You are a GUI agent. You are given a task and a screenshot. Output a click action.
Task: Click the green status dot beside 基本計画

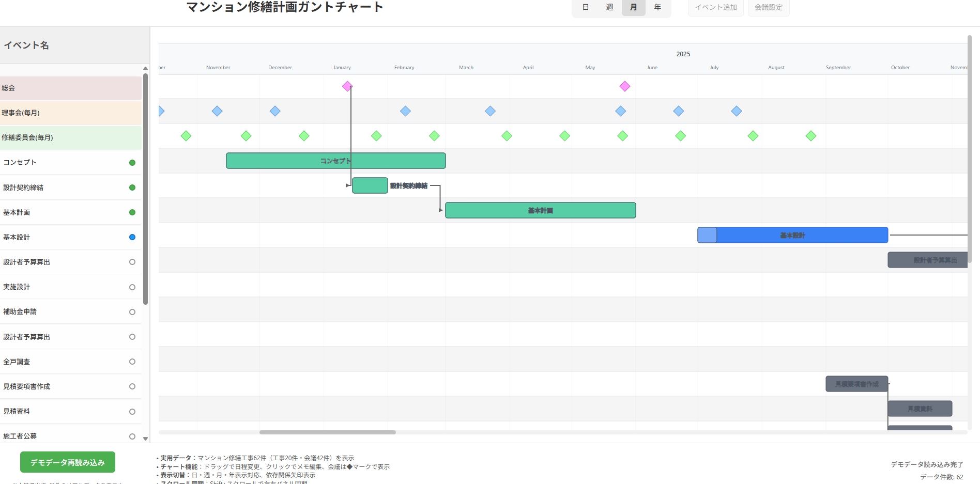click(132, 212)
